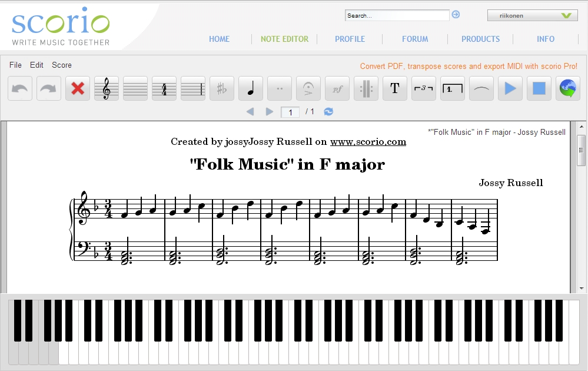Viewport: 588px width, 371px height.
Task: Open the Score menu
Action: tap(62, 65)
